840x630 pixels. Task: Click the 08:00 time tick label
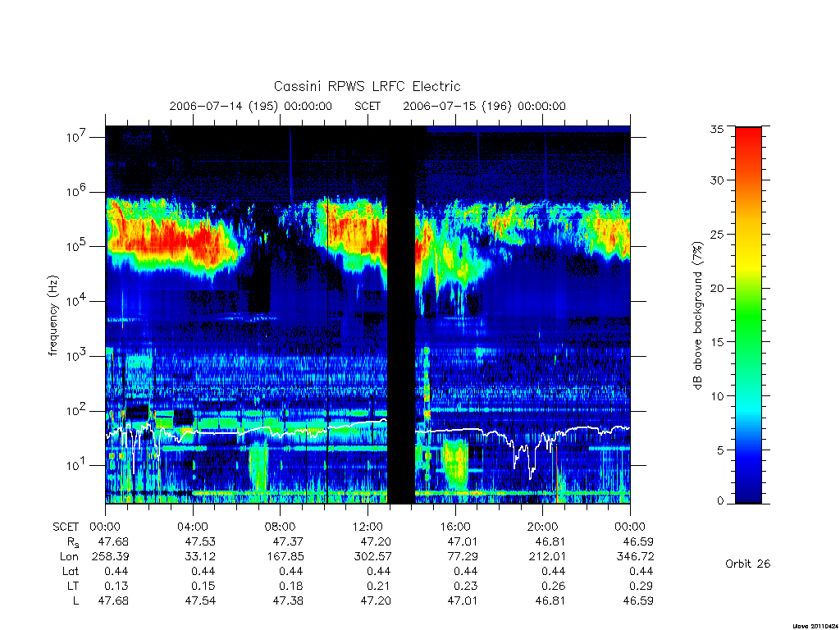281,527
